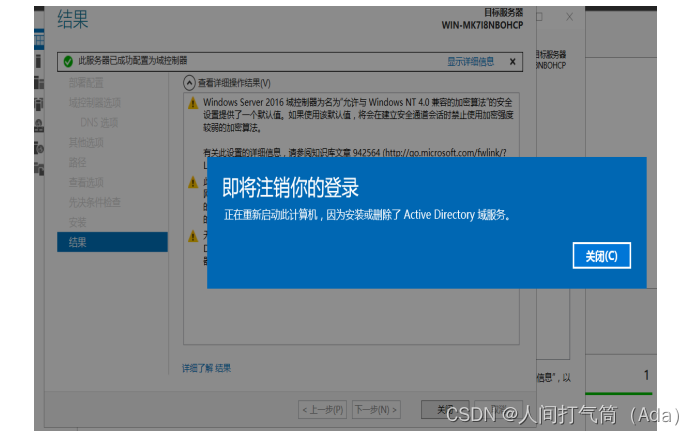Click the warning icon beside Windows Server 2016 message
The width and height of the screenshot is (695, 435).
193,103
